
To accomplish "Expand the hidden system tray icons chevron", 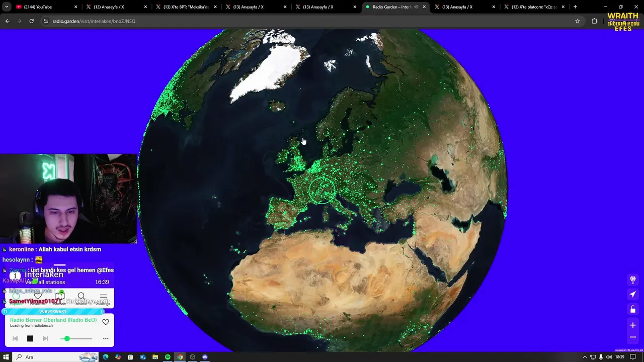I will 585,357.
